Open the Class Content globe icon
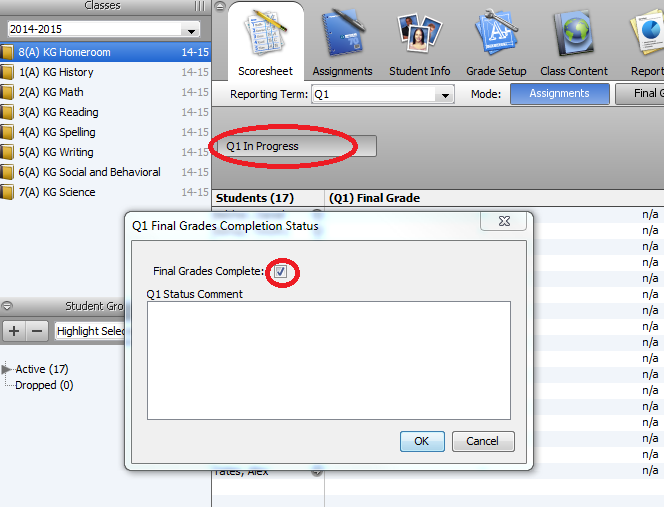The height and width of the screenshot is (507, 664). [x=574, y=33]
